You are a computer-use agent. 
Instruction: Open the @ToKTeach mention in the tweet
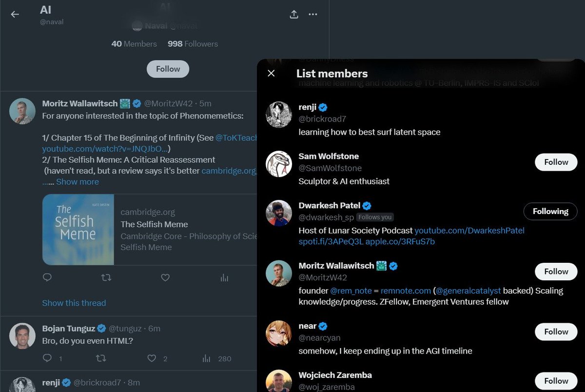[236, 137]
